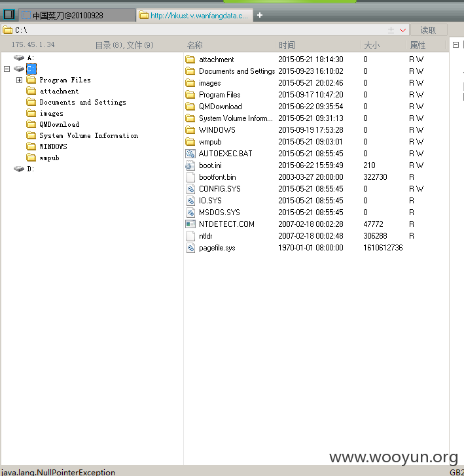Screen dimensions: 464x476
Task: Switch to the 中国菜刀@20100928 tab
Action: pos(77,15)
